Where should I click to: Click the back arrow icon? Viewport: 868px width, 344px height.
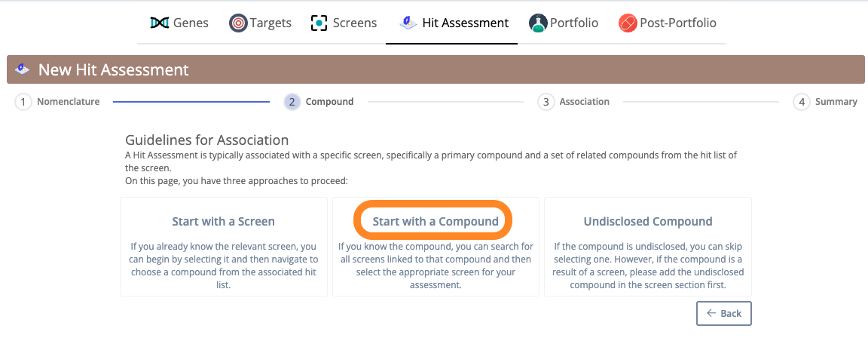tap(712, 313)
